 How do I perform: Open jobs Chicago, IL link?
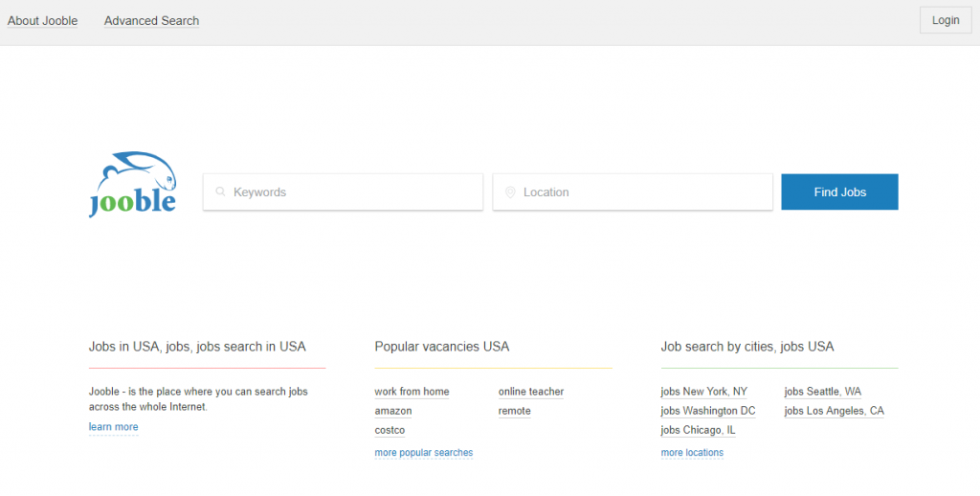pos(698,430)
